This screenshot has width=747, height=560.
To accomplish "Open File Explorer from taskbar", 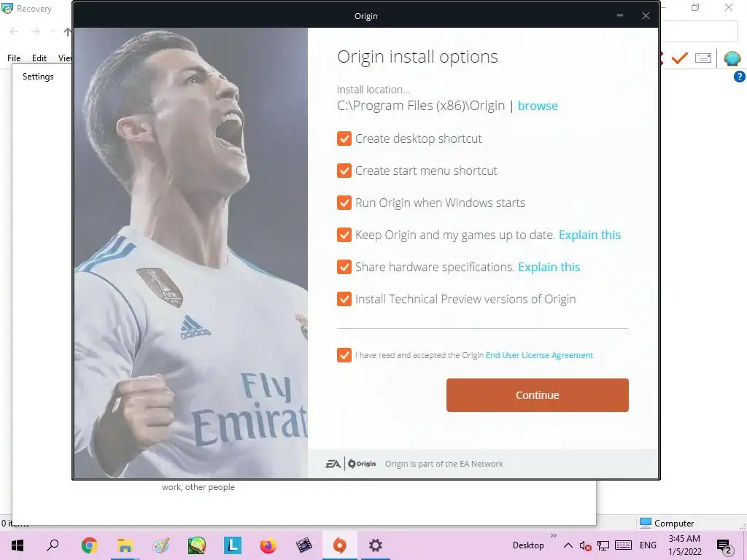I will pyautogui.click(x=125, y=545).
